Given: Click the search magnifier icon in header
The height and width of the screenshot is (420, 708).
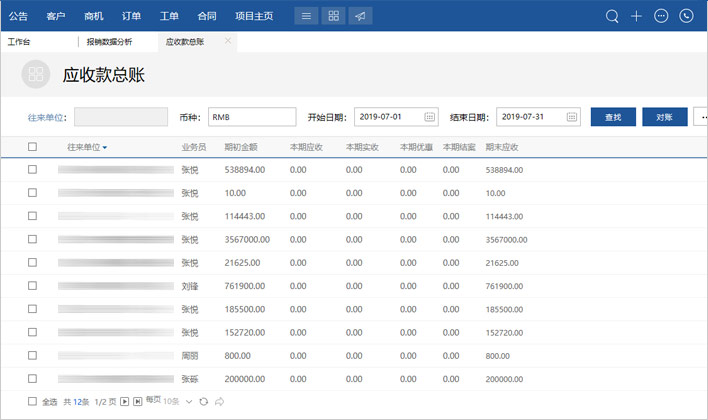Looking at the screenshot, I should click(612, 16).
